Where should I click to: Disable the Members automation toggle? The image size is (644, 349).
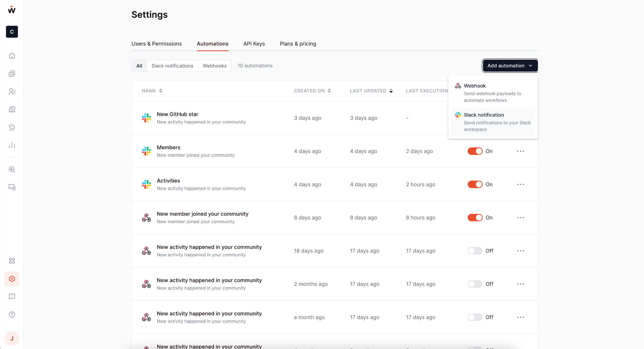[475, 151]
